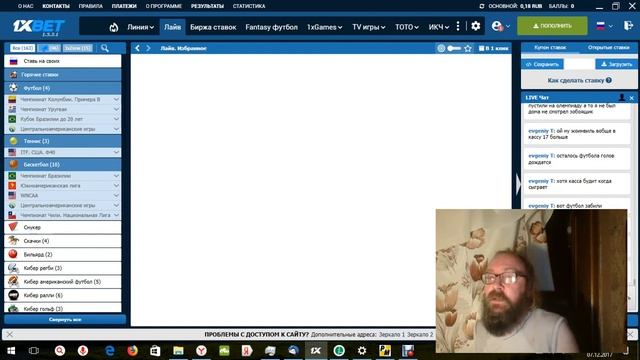Click the question mark help icon
The width and height of the screenshot is (640, 360).
pos(609,80)
